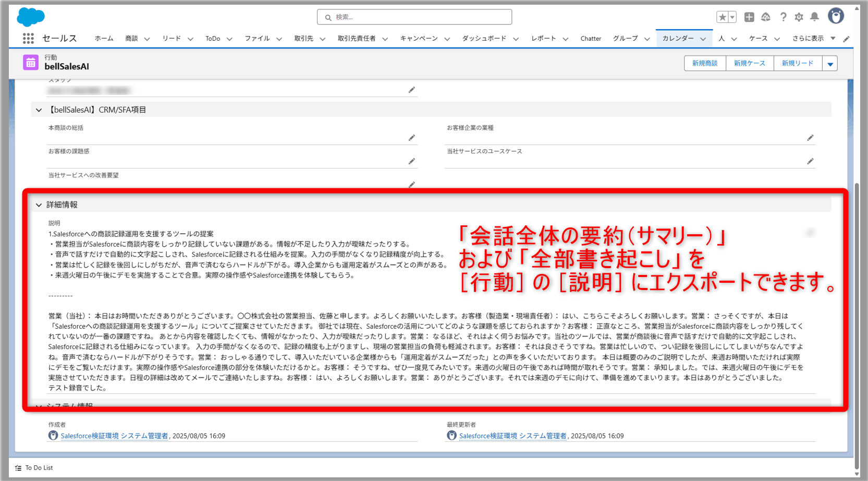Open the Help question mark icon

(783, 17)
